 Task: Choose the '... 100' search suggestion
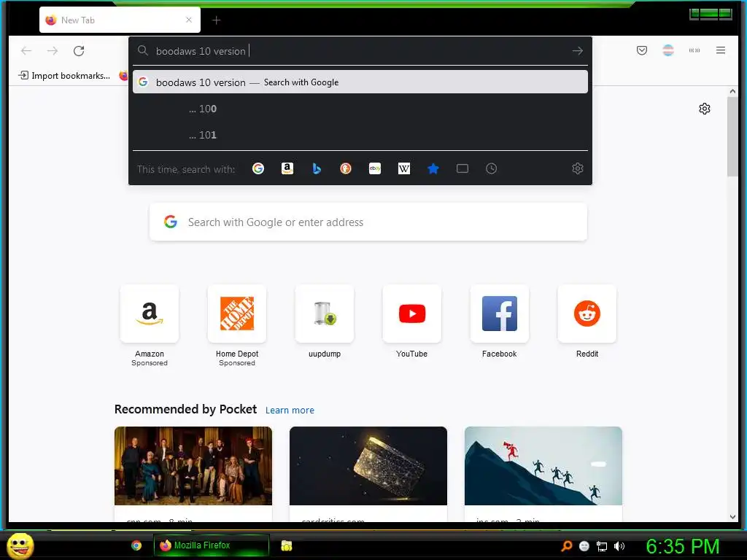(360, 109)
